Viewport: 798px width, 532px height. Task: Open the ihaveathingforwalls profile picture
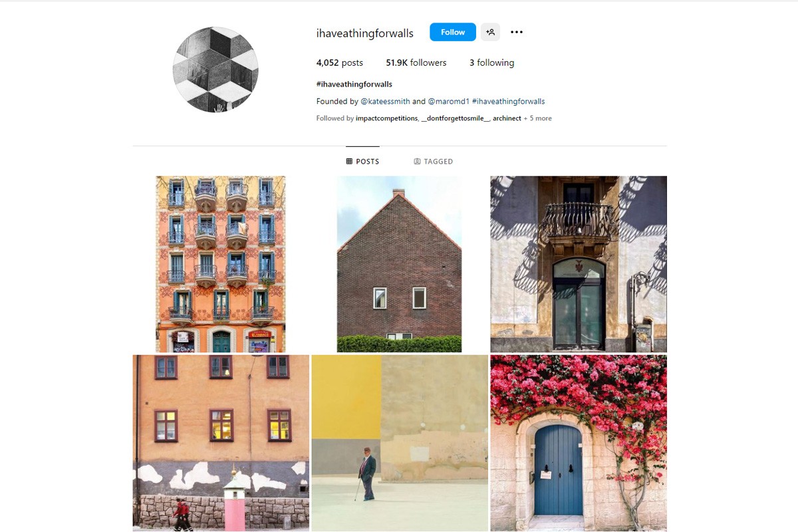coord(215,70)
